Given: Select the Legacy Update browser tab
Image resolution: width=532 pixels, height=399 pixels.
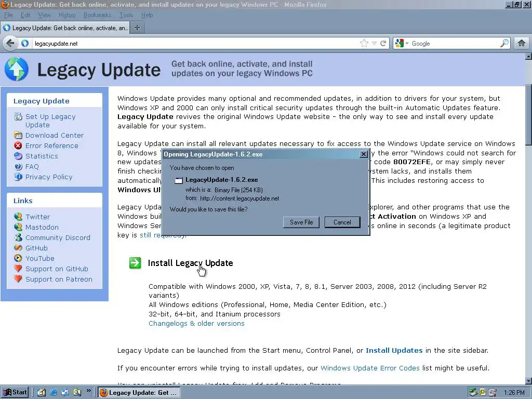Looking at the screenshot, I should click(x=65, y=28).
